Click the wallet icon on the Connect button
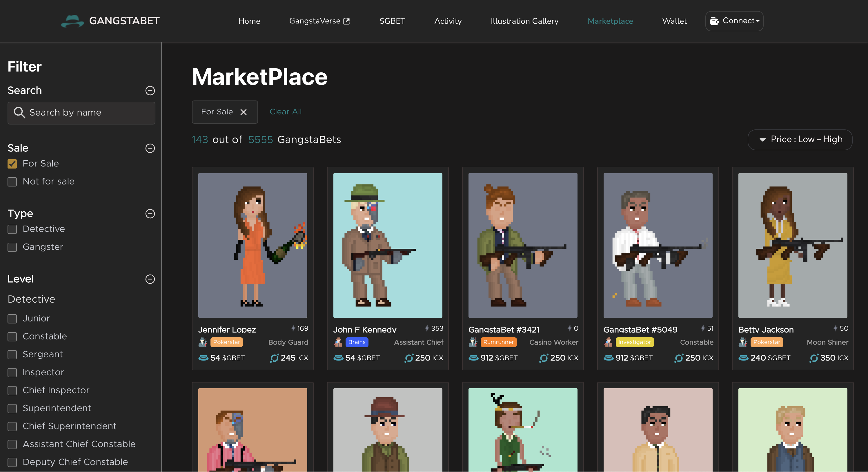This screenshot has height=472, width=868. [x=715, y=21]
